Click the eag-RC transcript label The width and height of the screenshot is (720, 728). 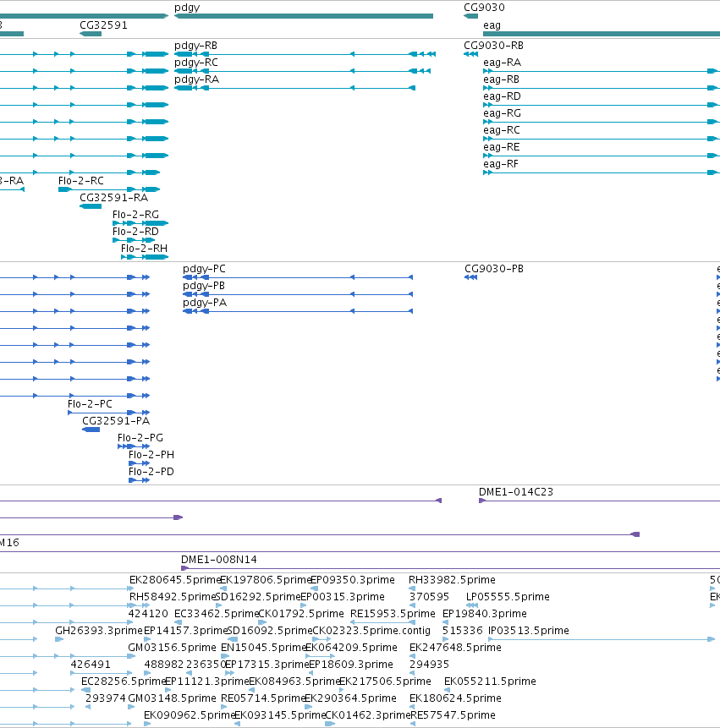click(x=502, y=130)
